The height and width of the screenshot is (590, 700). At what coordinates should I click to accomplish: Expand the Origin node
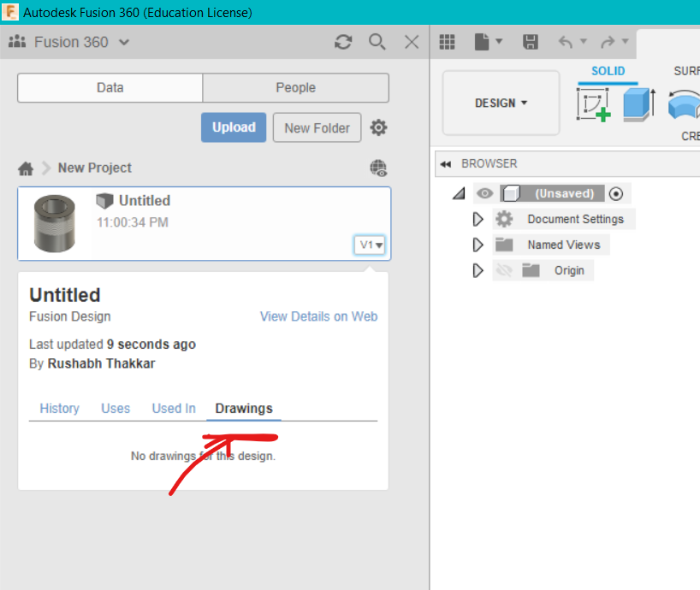pyautogui.click(x=478, y=270)
